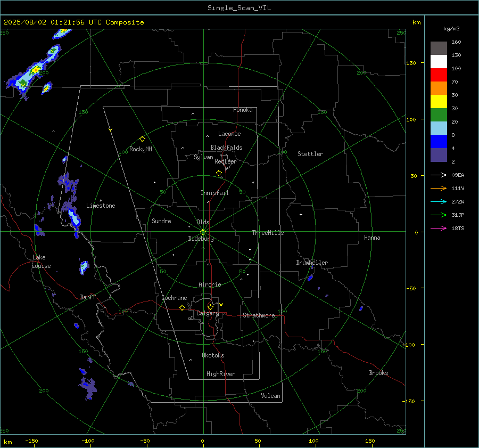
Task: Click the Lake Louise label
Action: tap(41, 262)
